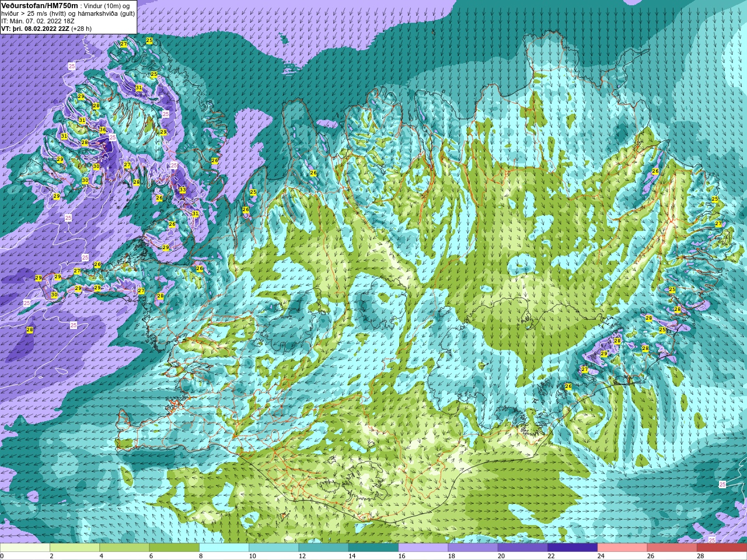Click the yellow gust marker labeled 36
The height and width of the screenshot is (560, 747).
[x=103, y=130]
